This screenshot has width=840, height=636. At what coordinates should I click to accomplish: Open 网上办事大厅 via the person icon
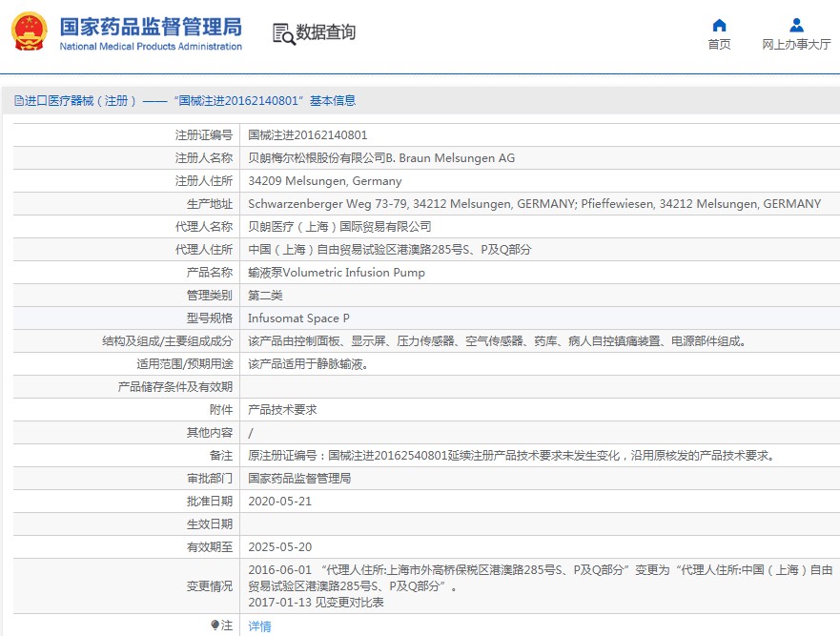[796, 25]
